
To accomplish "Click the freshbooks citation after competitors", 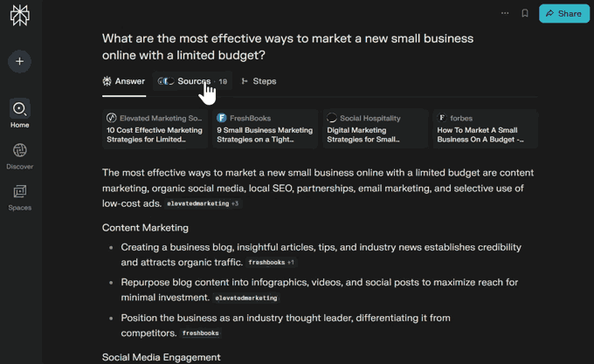I will (x=201, y=333).
